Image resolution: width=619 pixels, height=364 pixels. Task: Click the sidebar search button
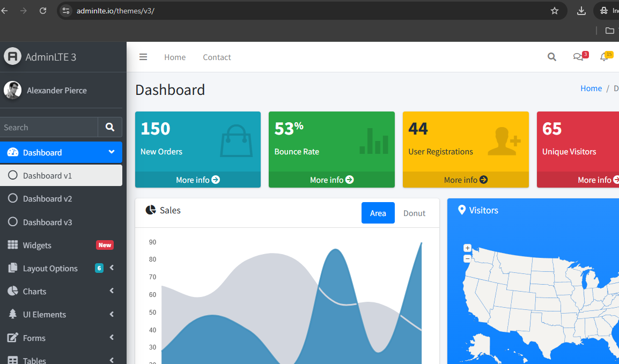point(110,128)
